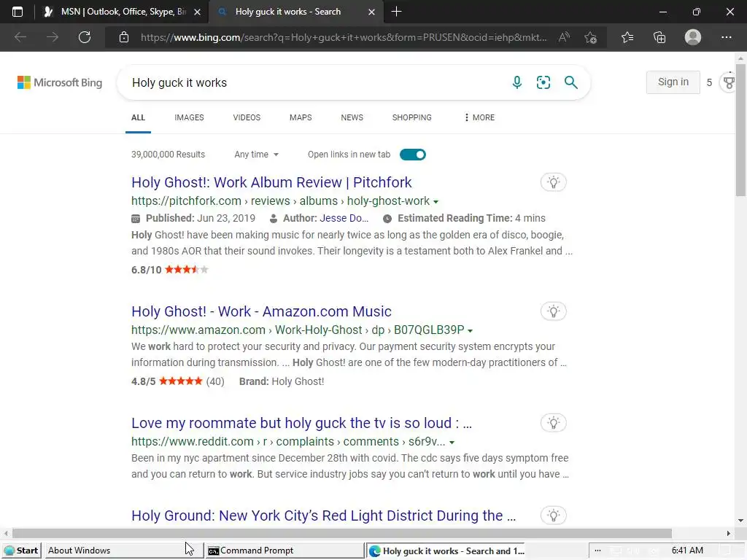Switch to VIDEOS results tab
This screenshot has height=560, width=747.
tap(247, 117)
